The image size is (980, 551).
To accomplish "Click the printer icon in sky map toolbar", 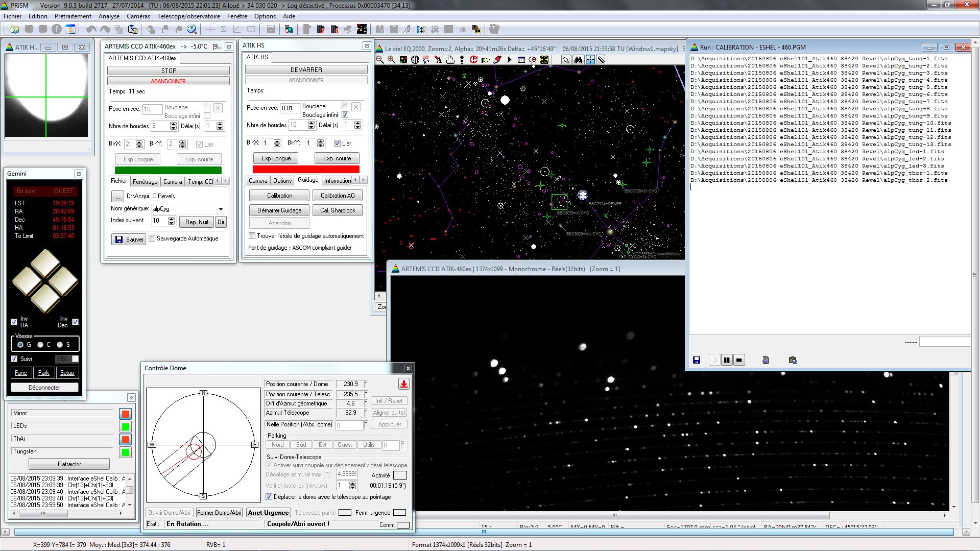I will point(450,60).
